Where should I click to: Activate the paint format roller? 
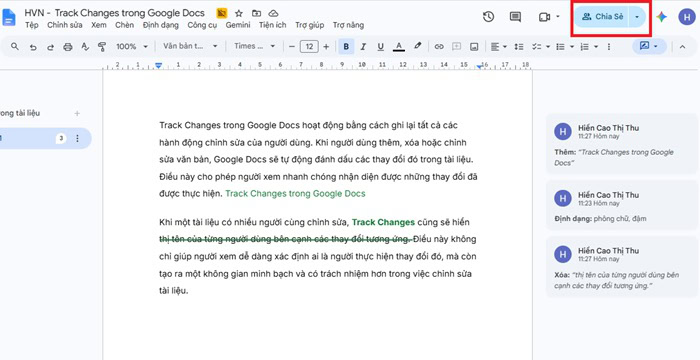point(102,46)
